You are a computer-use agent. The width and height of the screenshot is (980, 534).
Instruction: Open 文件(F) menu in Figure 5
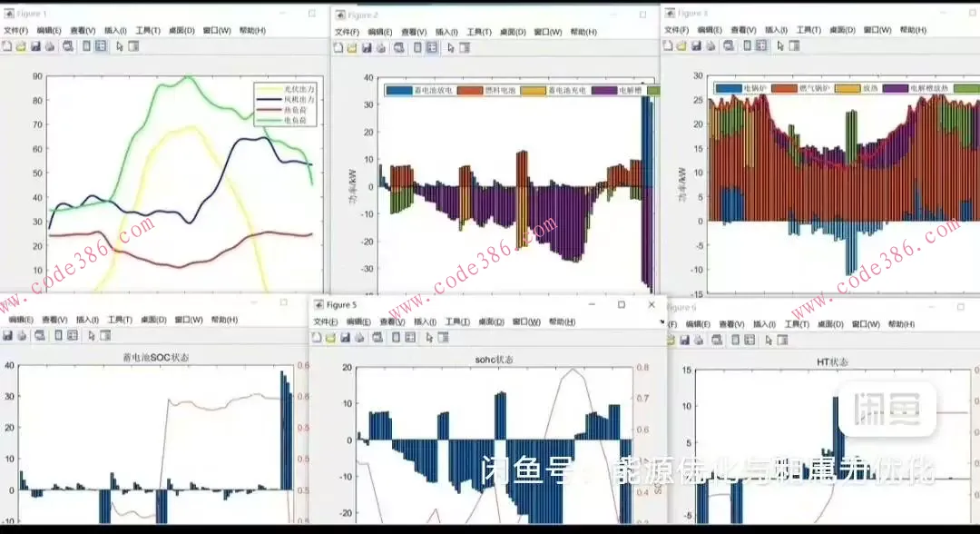[325, 322]
